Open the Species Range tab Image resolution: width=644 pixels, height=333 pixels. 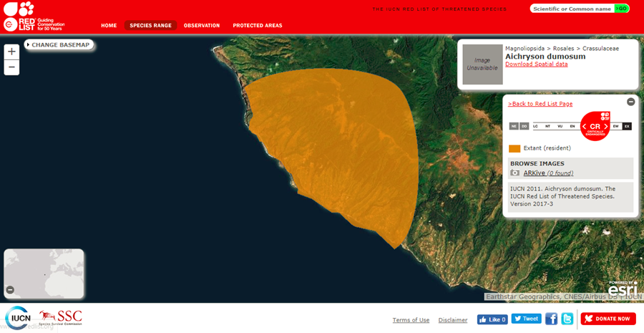(x=150, y=26)
